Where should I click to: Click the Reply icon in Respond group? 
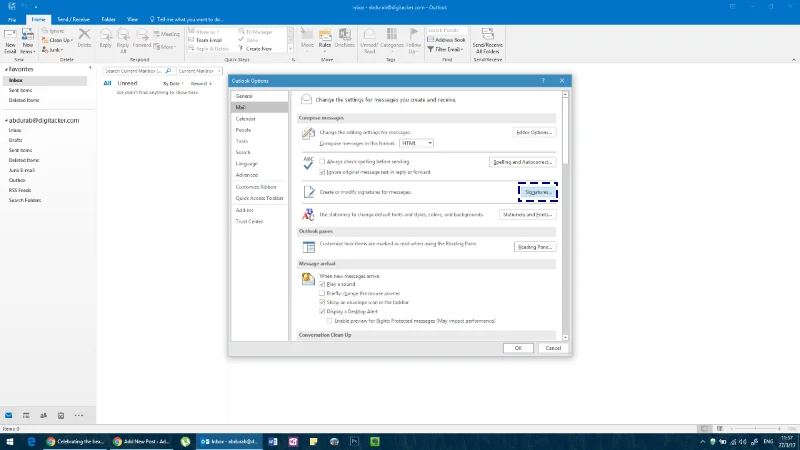click(106, 38)
